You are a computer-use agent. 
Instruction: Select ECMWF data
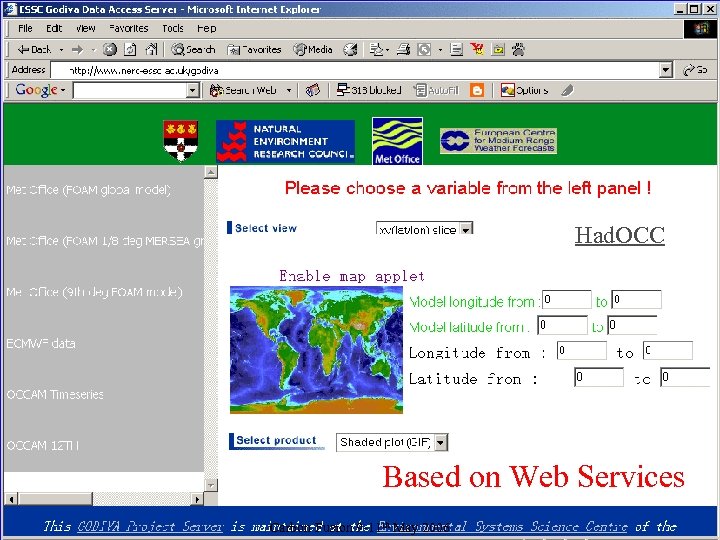pos(41,343)
